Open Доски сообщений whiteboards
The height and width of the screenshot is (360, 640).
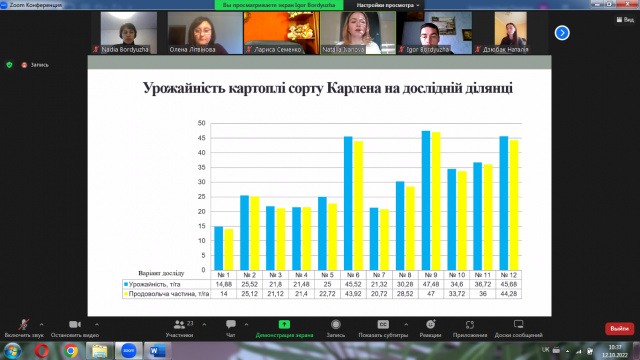(518, 328)
